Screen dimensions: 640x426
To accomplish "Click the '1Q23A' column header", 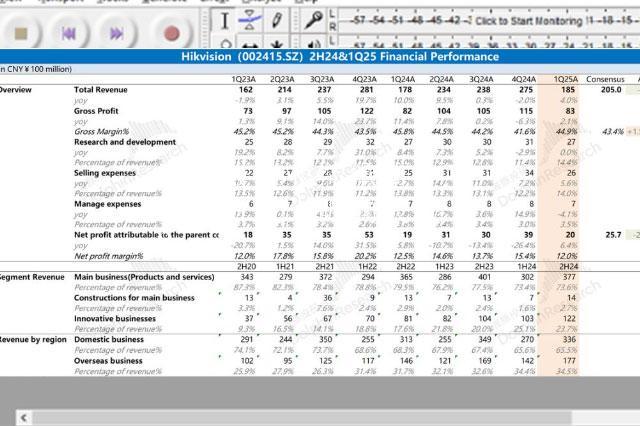I will click(243, 79).
